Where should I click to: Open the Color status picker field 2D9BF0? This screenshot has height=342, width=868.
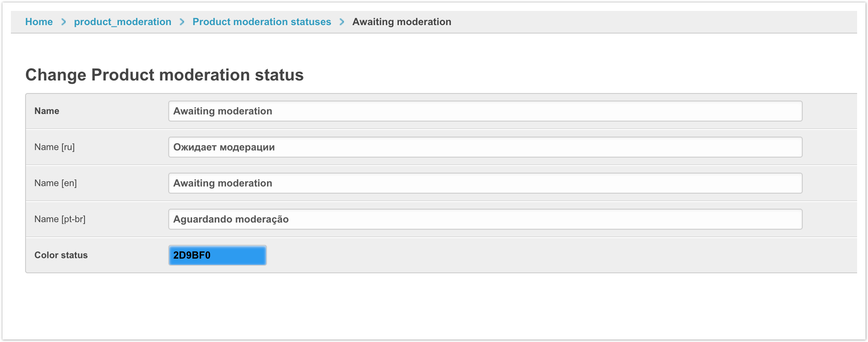217,255
